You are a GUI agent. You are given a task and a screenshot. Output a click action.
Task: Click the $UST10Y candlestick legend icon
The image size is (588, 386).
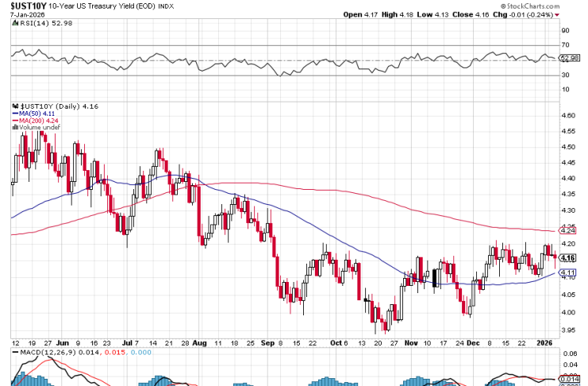(x=14, y=106)
